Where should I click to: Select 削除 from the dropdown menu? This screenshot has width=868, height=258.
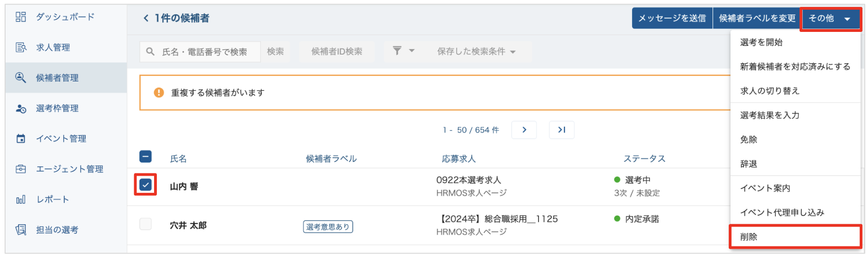749,237
